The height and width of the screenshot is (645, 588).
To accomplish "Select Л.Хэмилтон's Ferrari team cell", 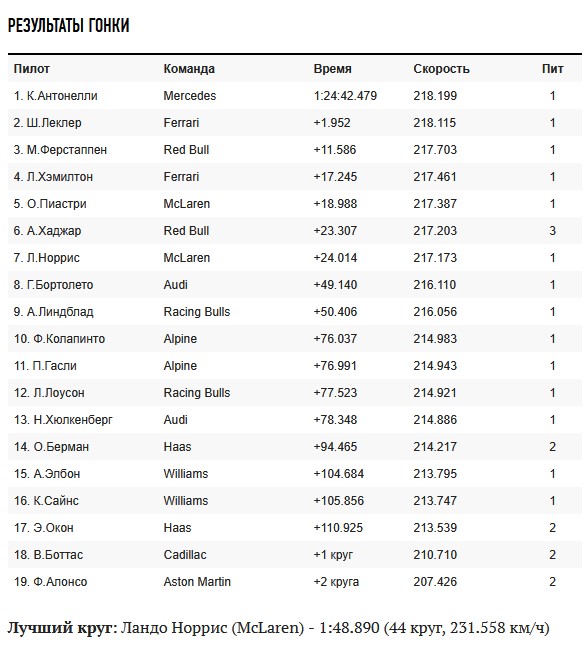I will (x=181, y=177).
